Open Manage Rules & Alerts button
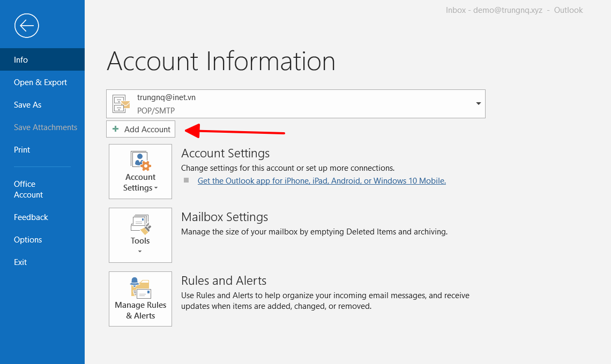 pos(140,299)
